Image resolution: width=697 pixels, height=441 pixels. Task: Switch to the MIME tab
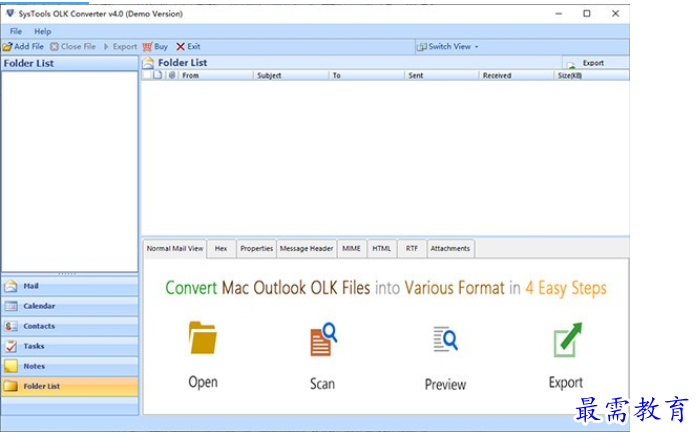coord(351,249)
